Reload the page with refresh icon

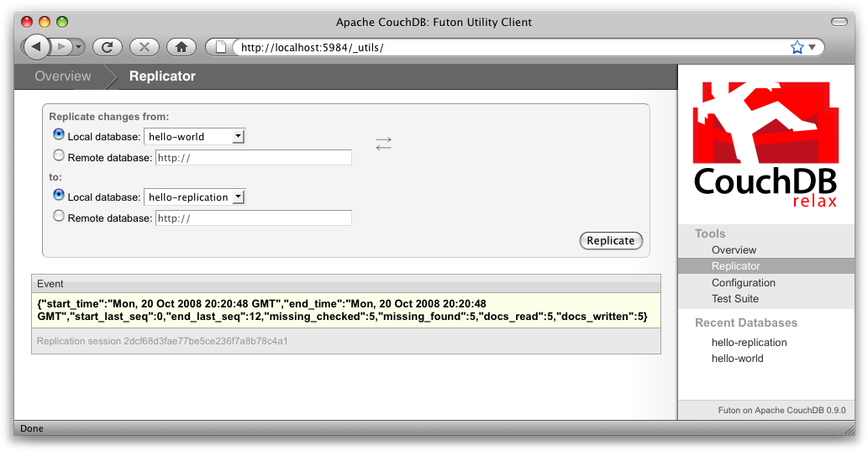pyautogui.click(x=108, y=47)
